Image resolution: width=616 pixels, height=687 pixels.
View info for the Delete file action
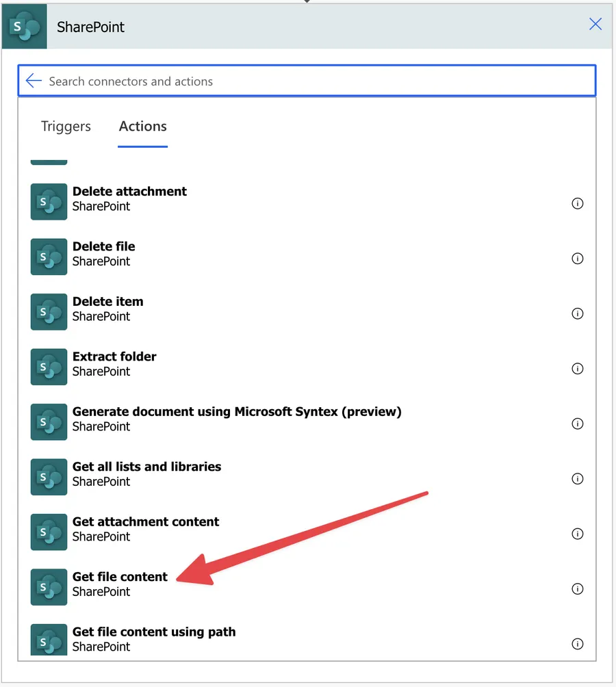coord(577,259)
